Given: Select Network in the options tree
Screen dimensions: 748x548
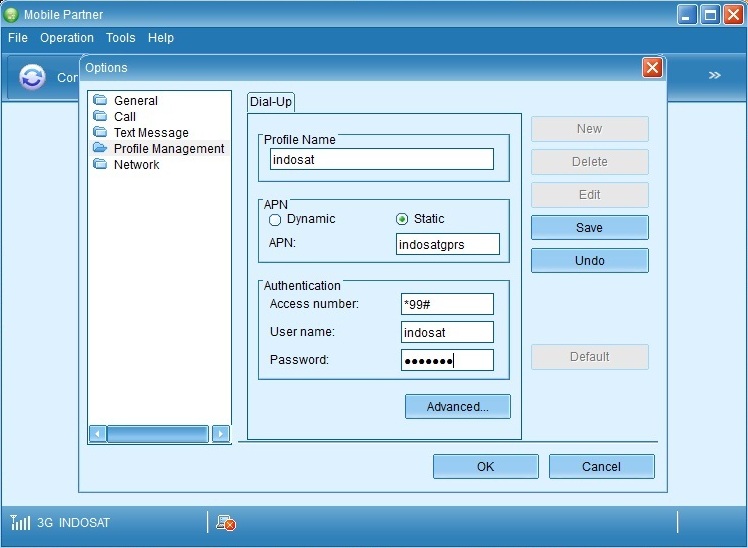Looking at the screenshot, I should (136, 165).
